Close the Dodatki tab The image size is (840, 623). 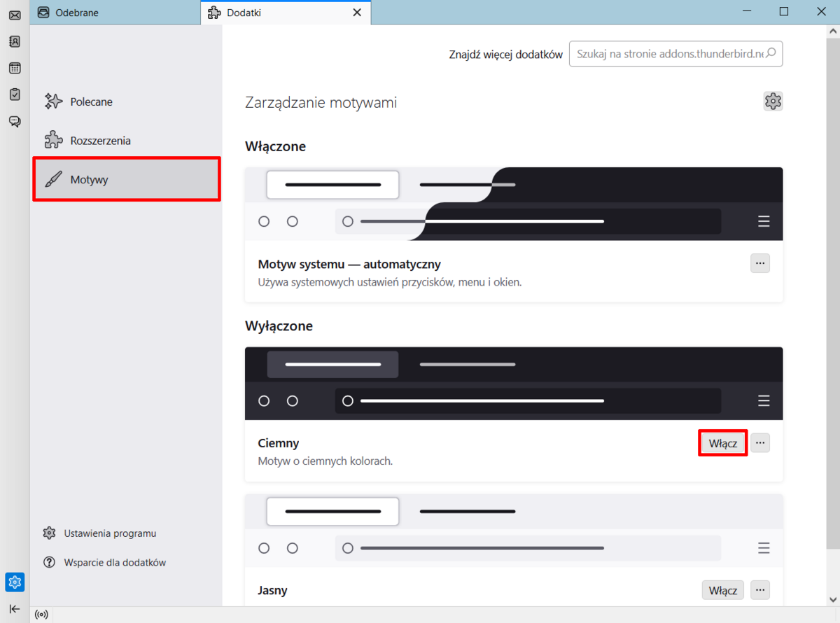[357, 12]
